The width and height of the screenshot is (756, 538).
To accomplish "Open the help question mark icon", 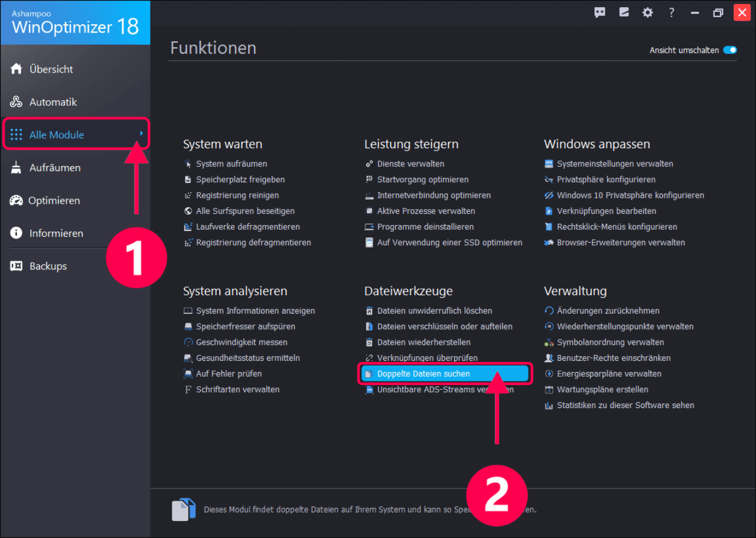I will [x=672, y=12].
